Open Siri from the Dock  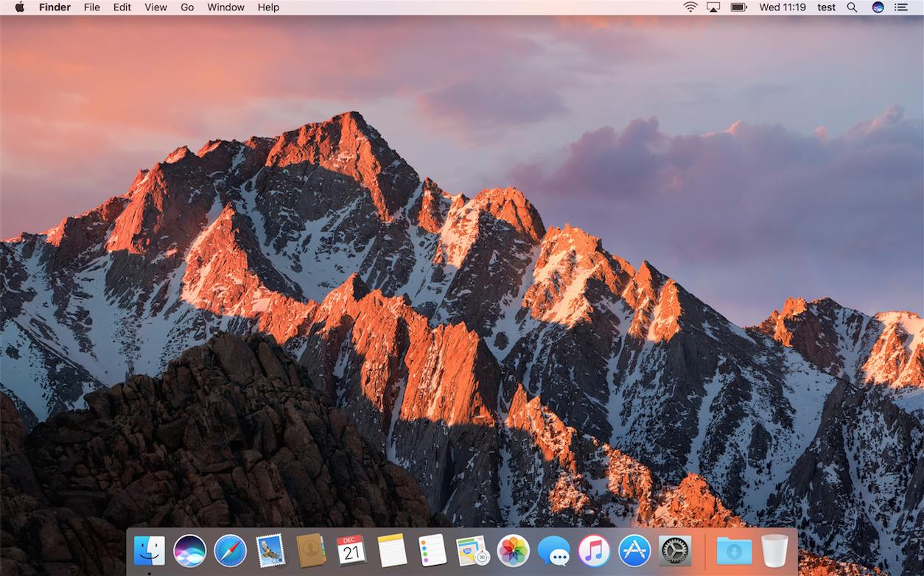pos(189,550)
